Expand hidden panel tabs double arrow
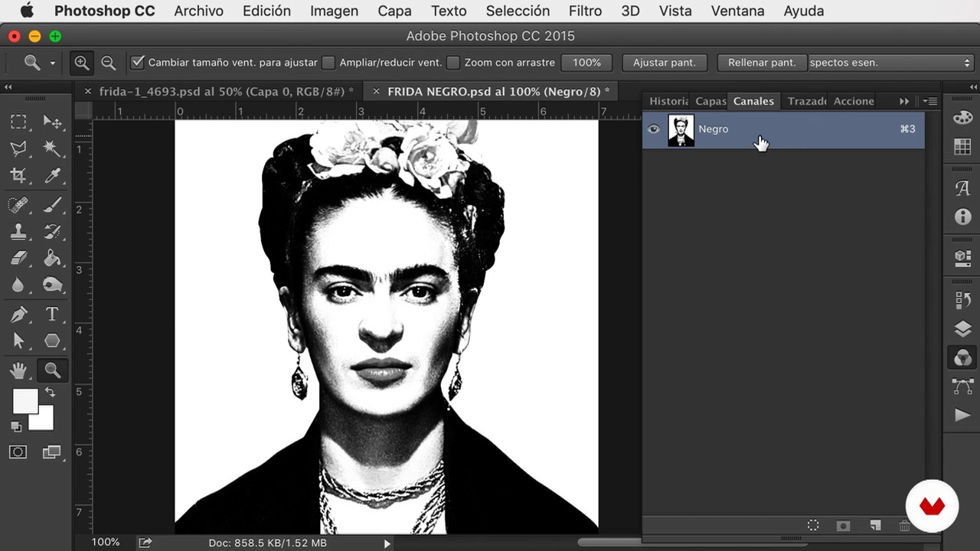 904,101
